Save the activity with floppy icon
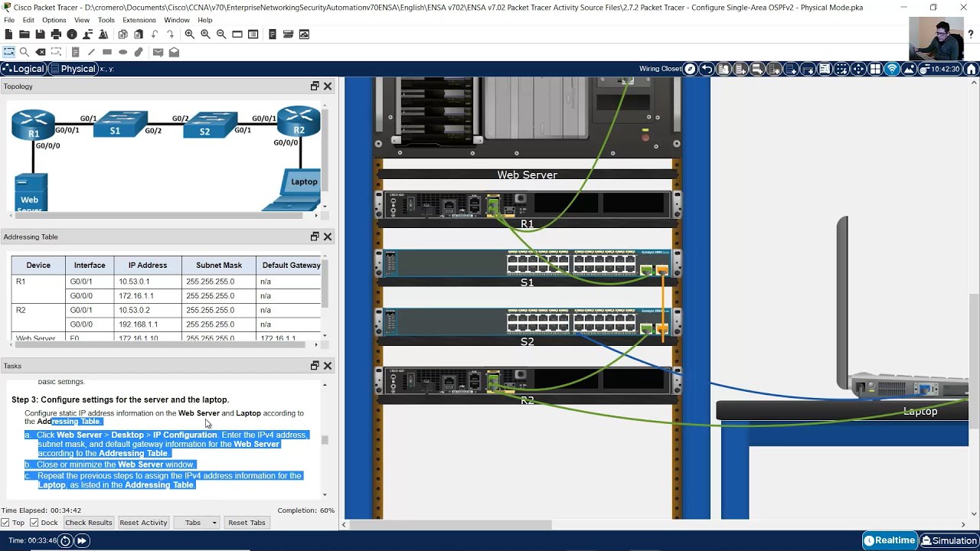This screenshot has width=980, height=551. [x=40, y=34]
